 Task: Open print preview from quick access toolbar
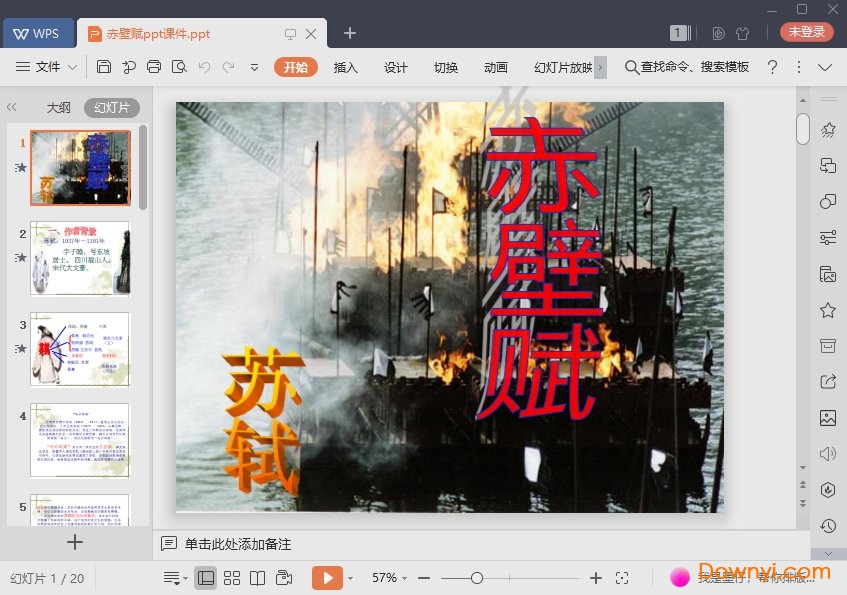181,67
